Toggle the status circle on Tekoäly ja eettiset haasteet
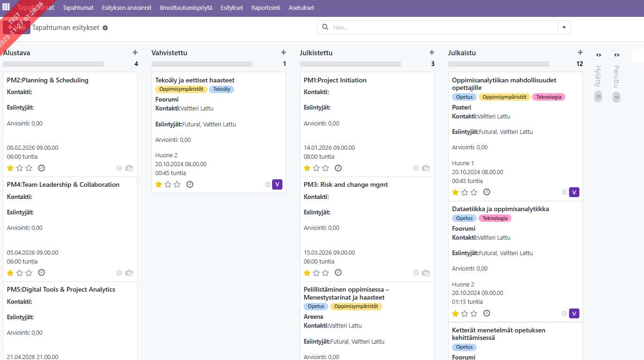Image resolution: width=644 pixels, height=360 pixels. pos(267,184)
